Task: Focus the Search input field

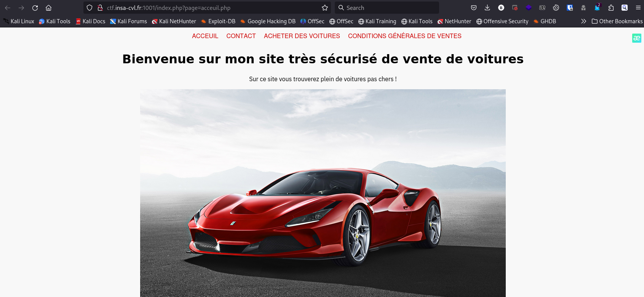Action: click(387, 8)
